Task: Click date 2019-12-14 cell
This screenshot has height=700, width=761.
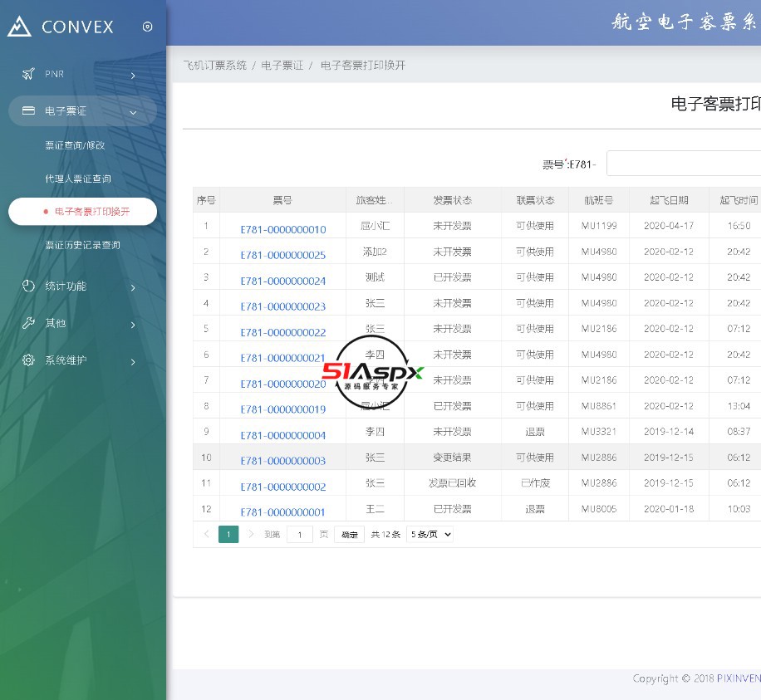Action: coord(669,431)
